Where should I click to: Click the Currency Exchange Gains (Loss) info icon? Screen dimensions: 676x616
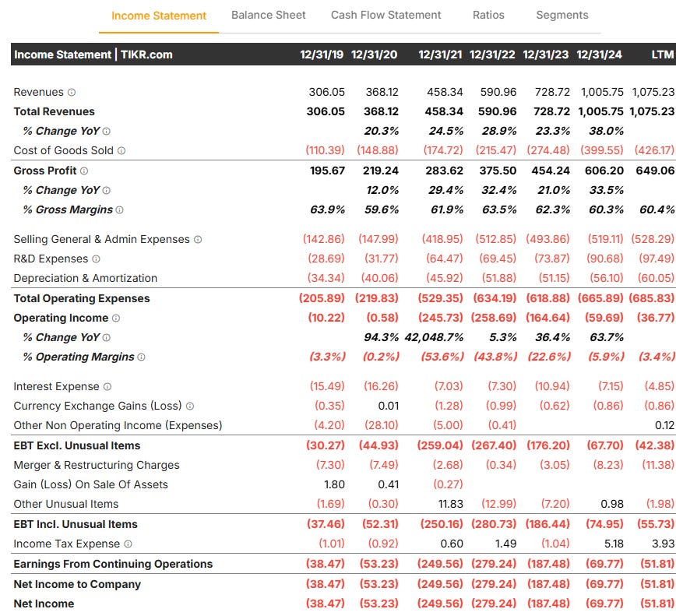pos(190,406)
